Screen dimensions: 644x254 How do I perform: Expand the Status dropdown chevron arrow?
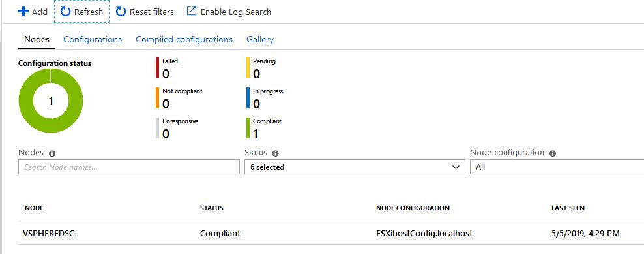coord(456,167)
